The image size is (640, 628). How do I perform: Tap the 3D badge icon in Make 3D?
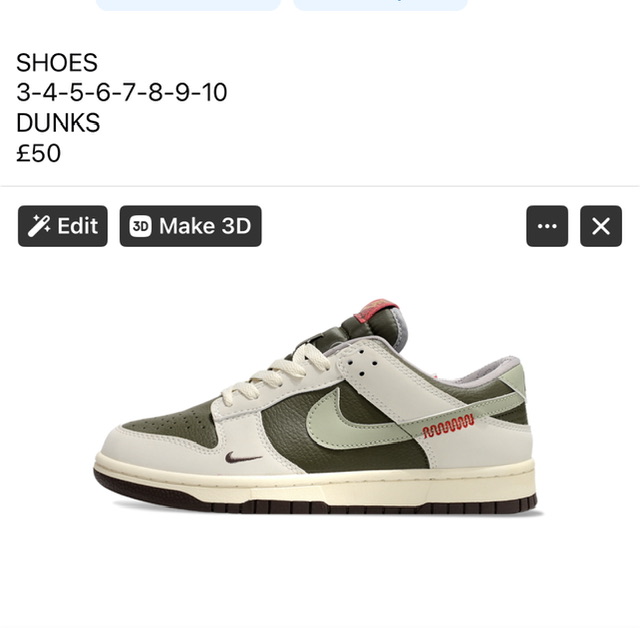pos(140,226)
